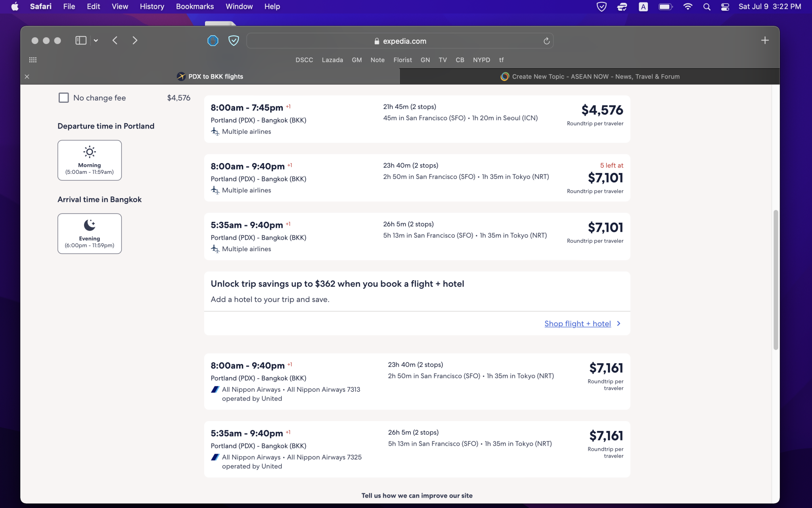Select the All Nippon Airways 7325 flight
812x508 pixels.
[417, 449]
